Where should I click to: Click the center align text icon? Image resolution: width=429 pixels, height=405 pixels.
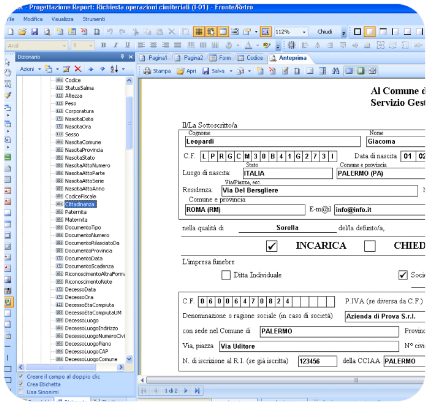tap(153, 45)
